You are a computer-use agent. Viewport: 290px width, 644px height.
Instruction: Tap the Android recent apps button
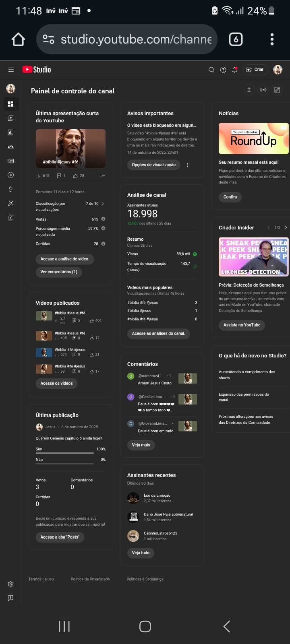coord(64,626)
